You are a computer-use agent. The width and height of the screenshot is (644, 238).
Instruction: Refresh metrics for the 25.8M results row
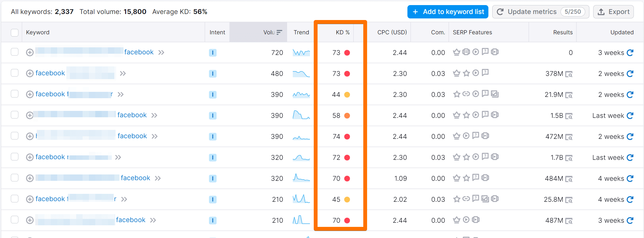[630, 199]
